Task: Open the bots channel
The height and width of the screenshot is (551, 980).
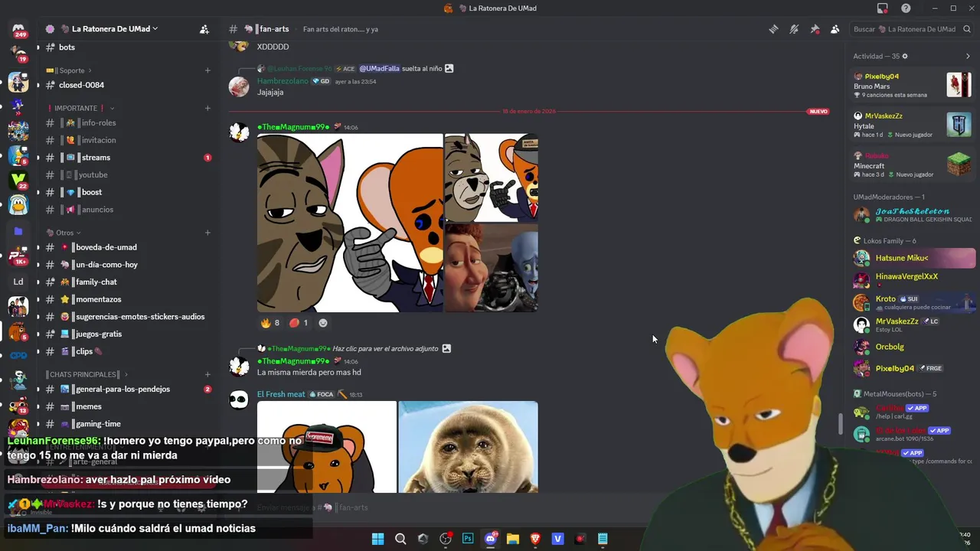Action: pyautogui.click(x=129, y=47)
